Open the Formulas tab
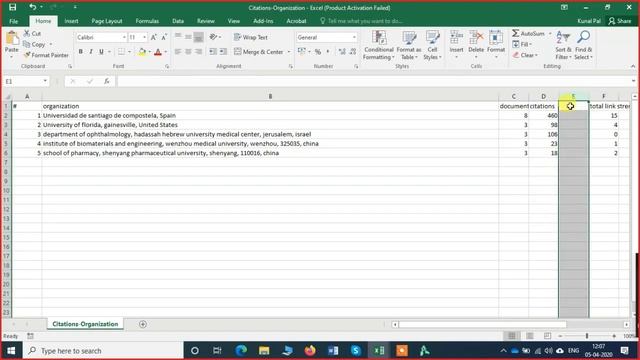Screen dimensions: 640x360 [x=147, y=21]
